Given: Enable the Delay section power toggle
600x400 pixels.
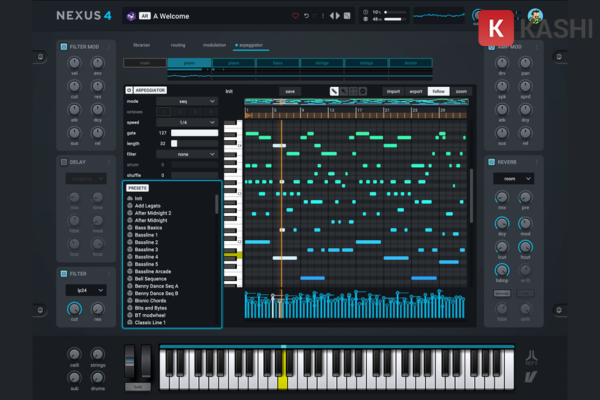Looking at the screenshot, I should click(x=63, y=160).
